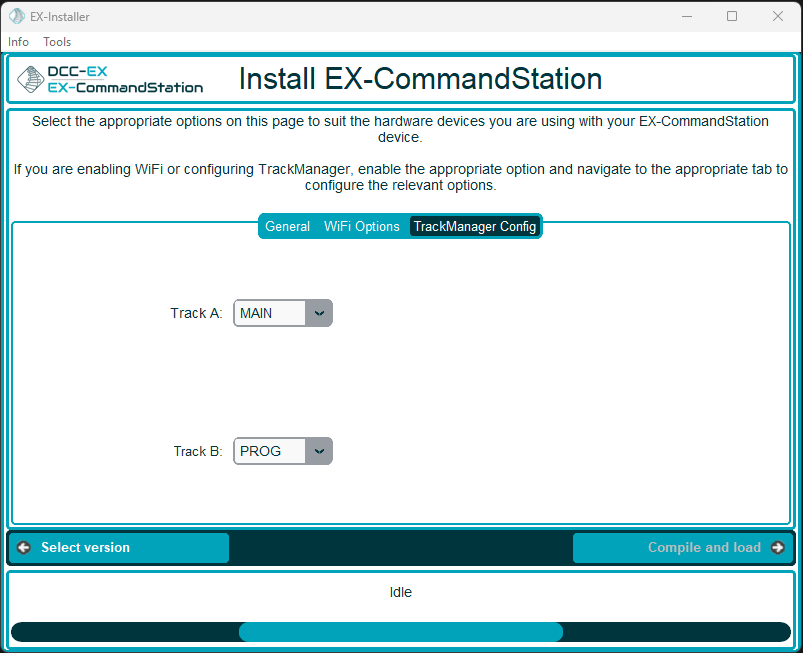Open the Track A dropdown arrow
803x653 pixels.
point(319,313)
